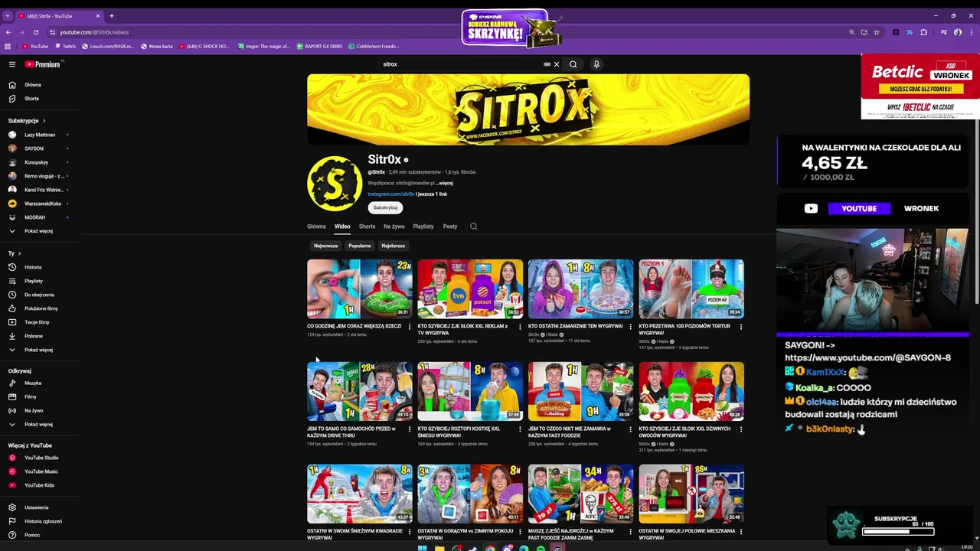Click the search magnifier button
980x551 pixels.
point(573,64)
